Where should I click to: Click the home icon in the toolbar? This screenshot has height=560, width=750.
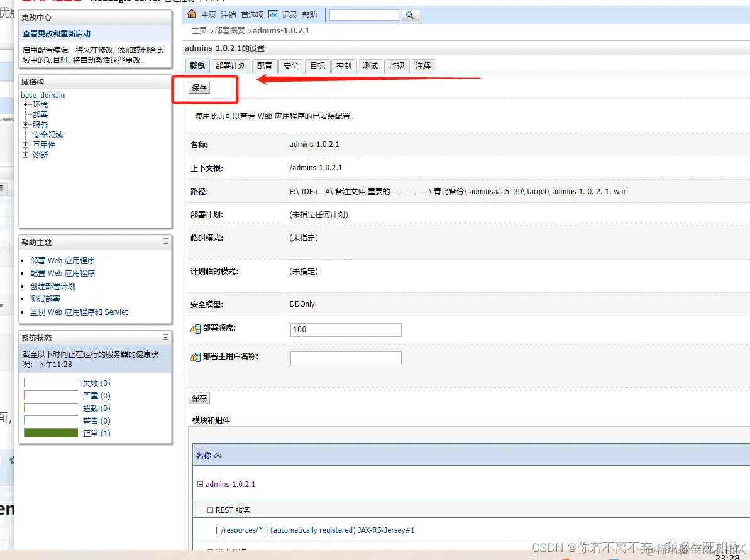192,14
